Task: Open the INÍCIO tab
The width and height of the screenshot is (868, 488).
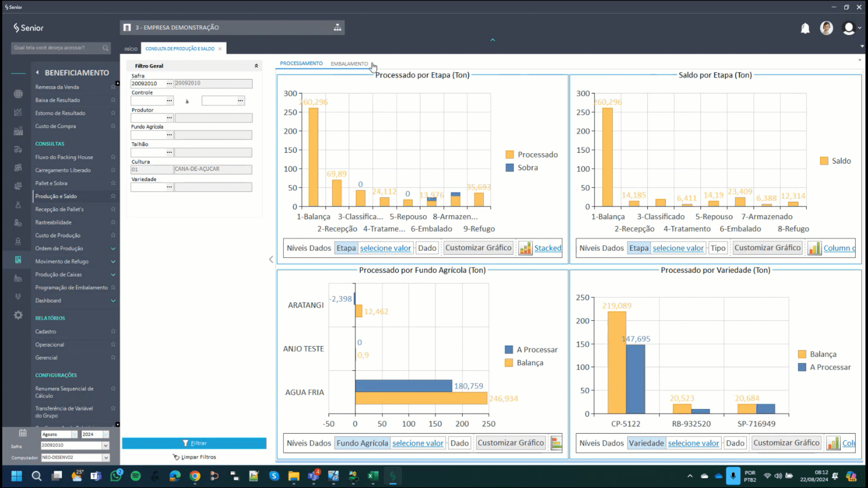Action: click(x=131, y=49)
